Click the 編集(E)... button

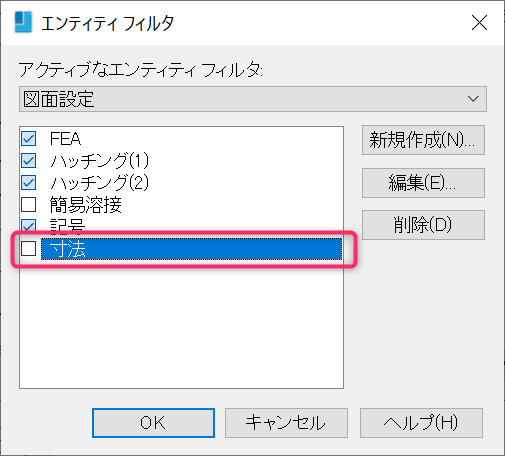pos(423,183)
